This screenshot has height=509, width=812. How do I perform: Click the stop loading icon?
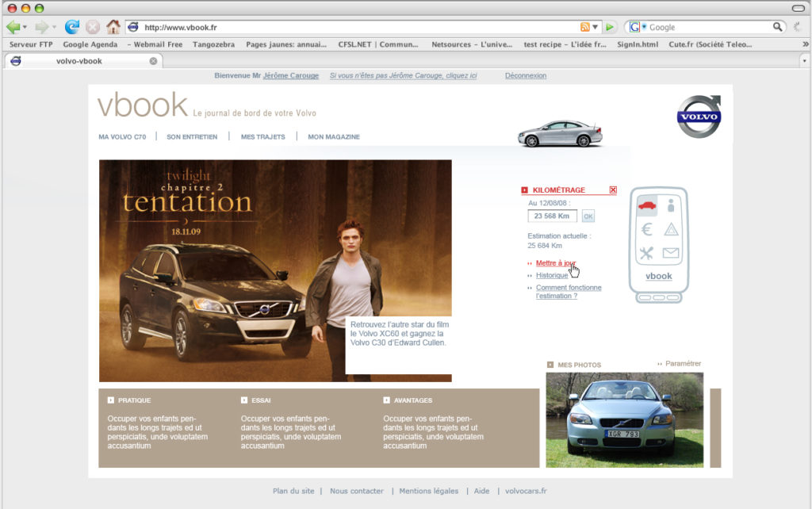[x=93, y=27]
